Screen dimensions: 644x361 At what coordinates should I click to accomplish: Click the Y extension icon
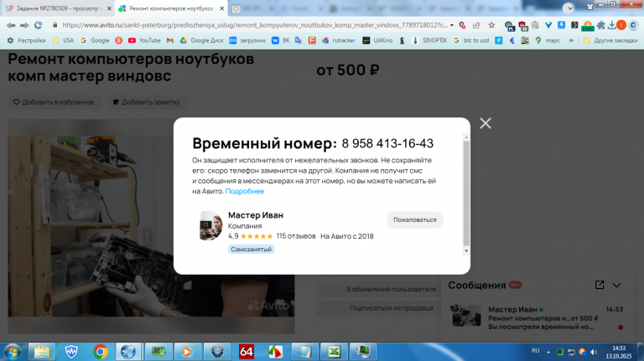(548, 25)
